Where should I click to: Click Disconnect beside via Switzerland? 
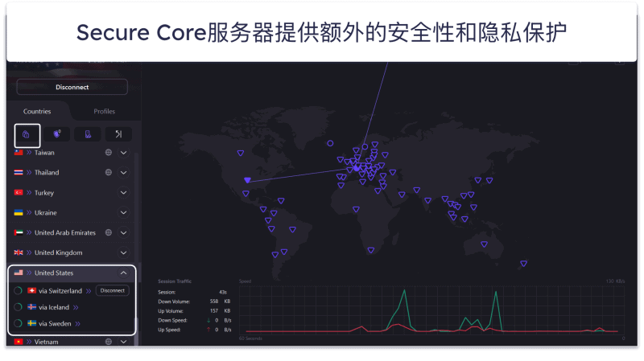(x=112, y=290)
